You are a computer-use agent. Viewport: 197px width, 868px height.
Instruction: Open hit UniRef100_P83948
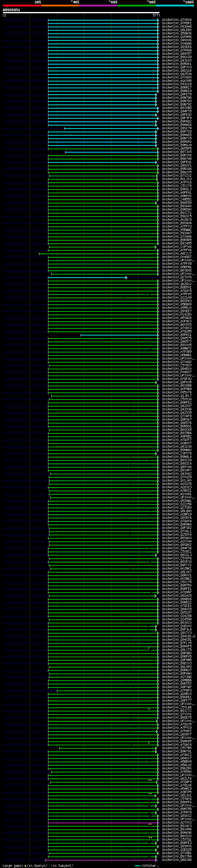point(177,27)
